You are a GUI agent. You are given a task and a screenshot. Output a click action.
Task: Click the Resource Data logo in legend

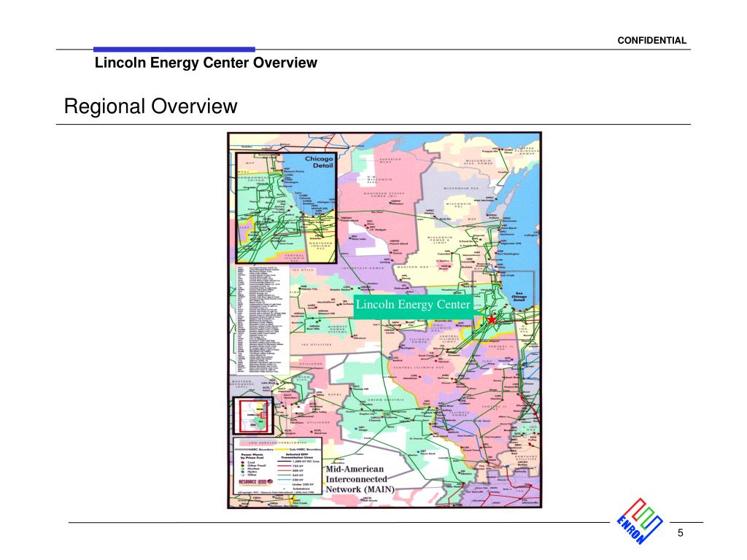pos(256,482)
